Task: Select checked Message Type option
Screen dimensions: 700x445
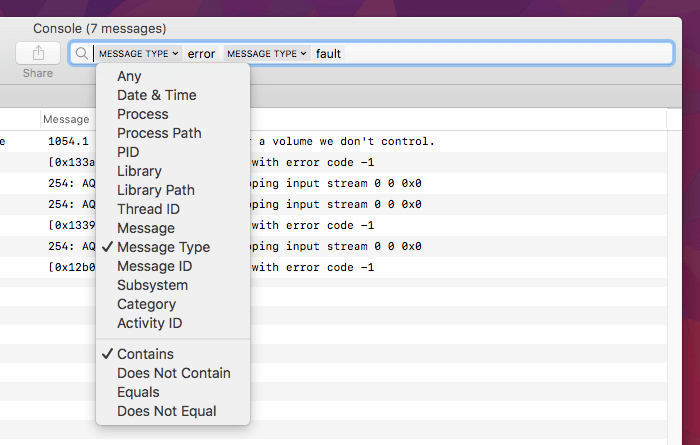Action: [x=173, y=247]
